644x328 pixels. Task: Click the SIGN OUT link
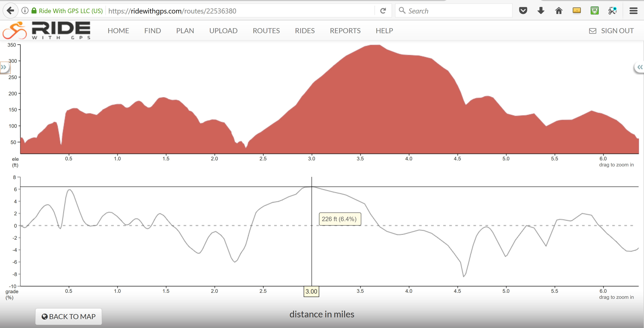(617, 31)
